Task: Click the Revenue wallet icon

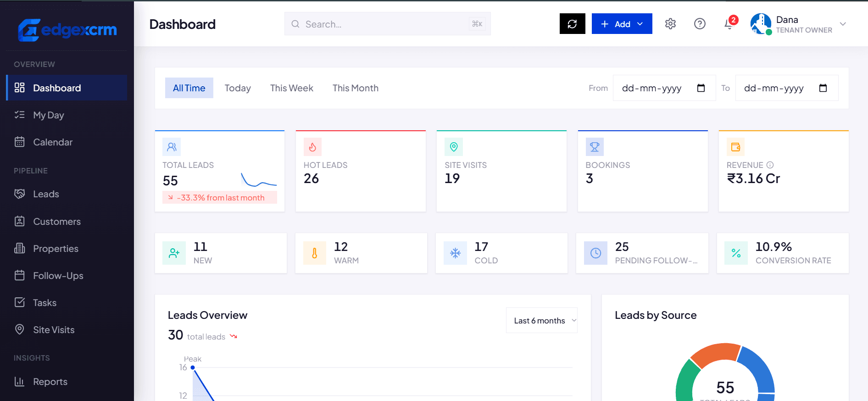Action: point(735,147)
